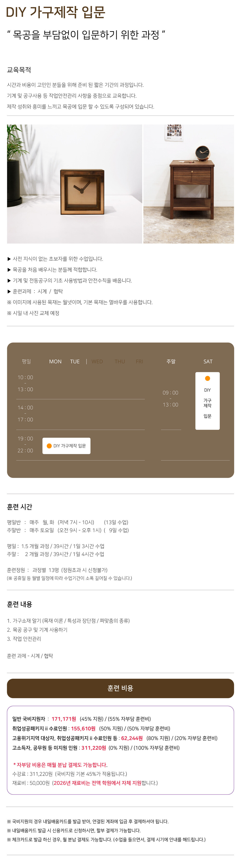
Task: Click the orange dot in Saturday card
Action: pyautogui.click(x=207, y=379)
